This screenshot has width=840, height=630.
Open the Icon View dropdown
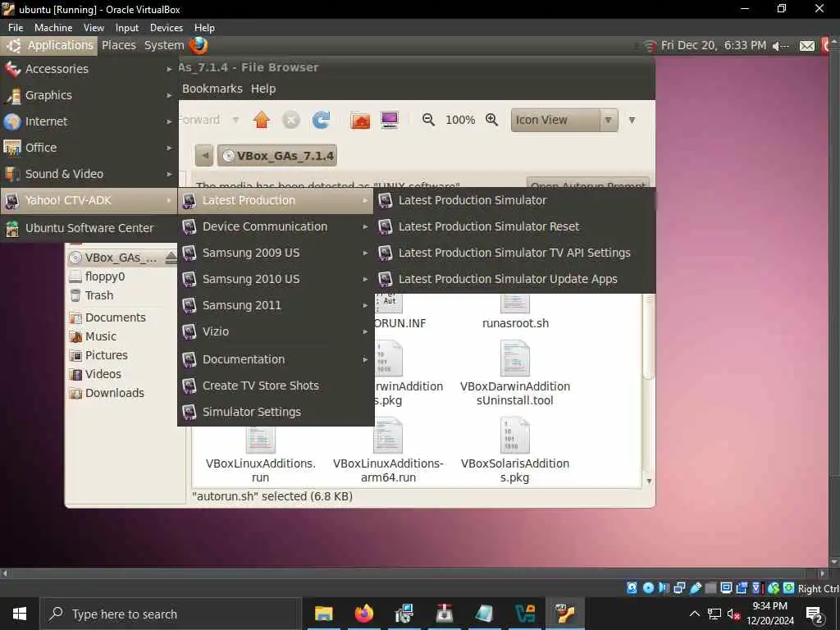click(564, 120)
